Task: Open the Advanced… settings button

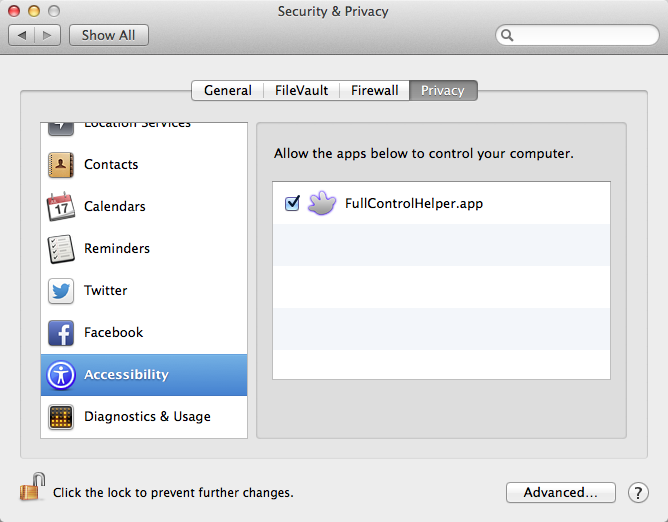Action: click(x=561, y=493)
